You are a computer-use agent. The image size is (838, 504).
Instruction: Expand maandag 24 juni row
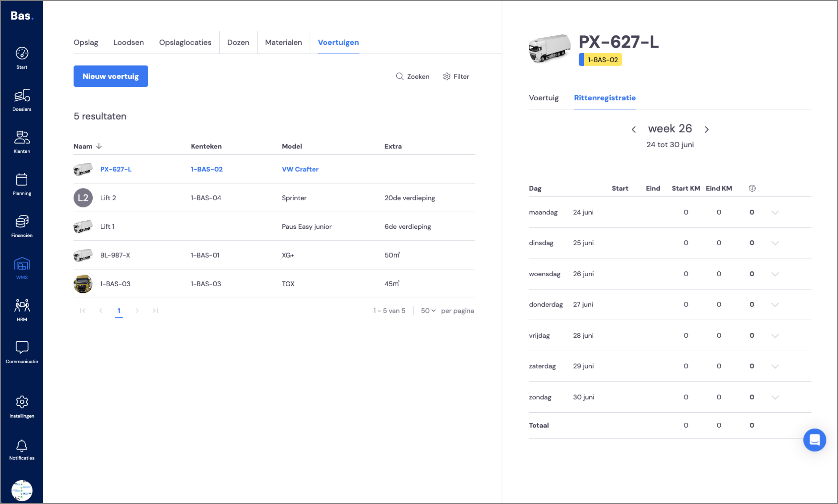(x=775, y=213)
